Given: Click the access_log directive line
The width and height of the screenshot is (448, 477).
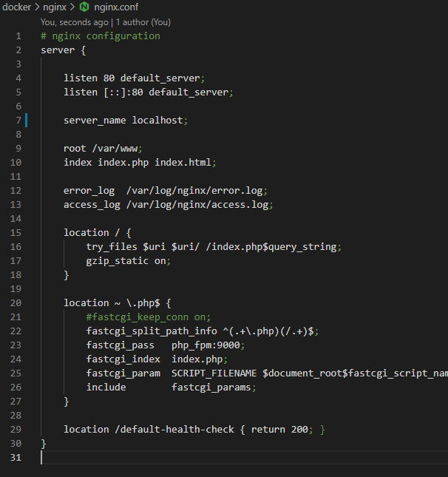Looking at the screenshot, I should [169, 204].
